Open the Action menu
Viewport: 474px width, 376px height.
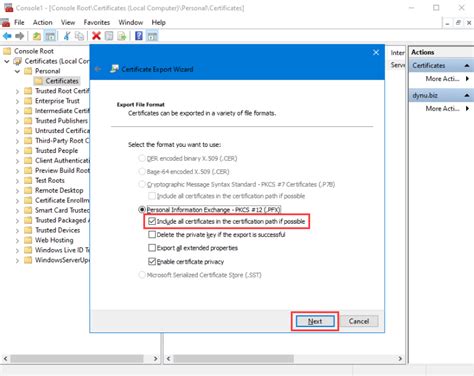[x=42, y=22]
